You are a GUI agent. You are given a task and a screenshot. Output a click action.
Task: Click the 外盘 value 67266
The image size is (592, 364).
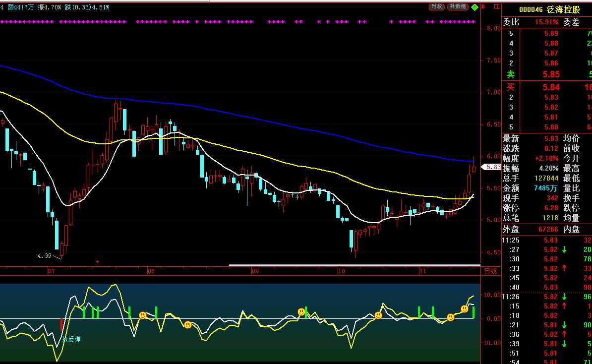548,229
